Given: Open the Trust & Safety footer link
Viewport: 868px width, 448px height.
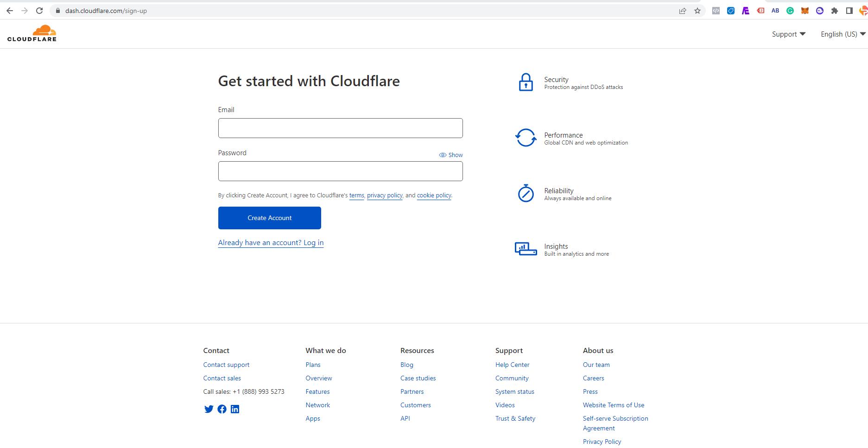Looking at the screenshot, I should coord(515,419).
